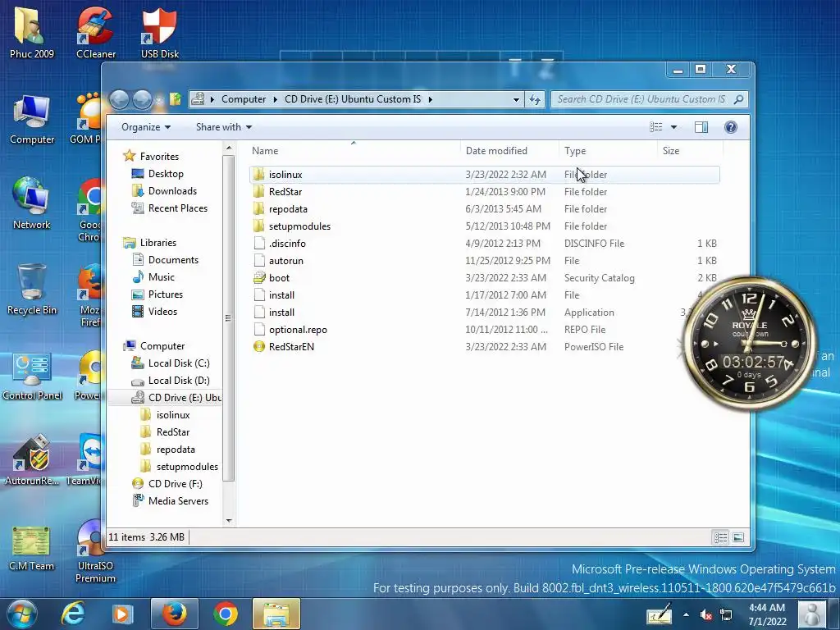
Task: Select the RedStarEN PowerISO file
Action: pos(484,347)
